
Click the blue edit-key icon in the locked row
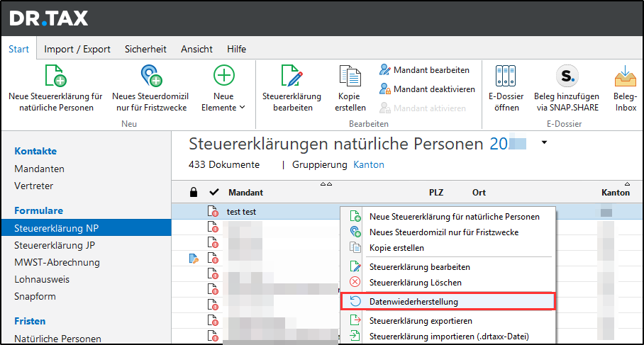click(x=194, y=259)
